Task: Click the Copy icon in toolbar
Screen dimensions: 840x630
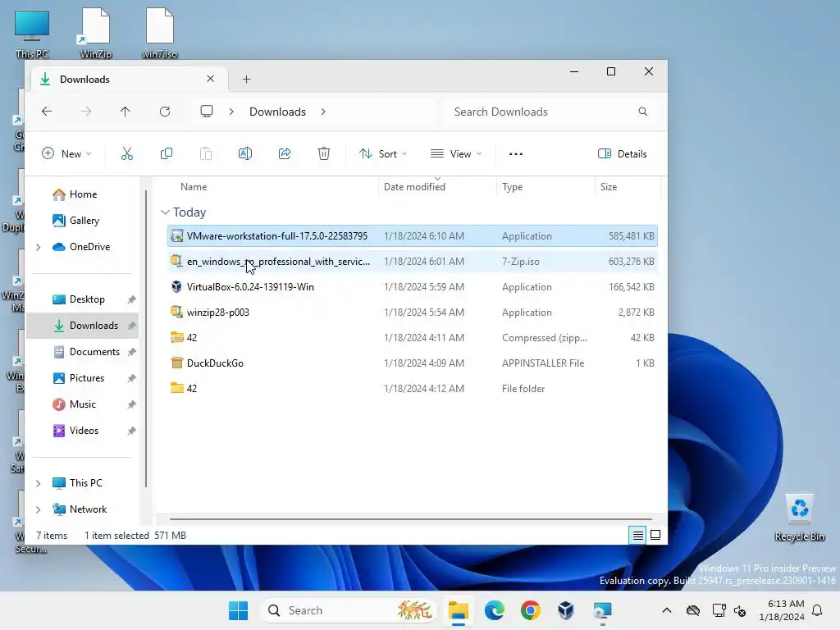Action: click(166, 153)
